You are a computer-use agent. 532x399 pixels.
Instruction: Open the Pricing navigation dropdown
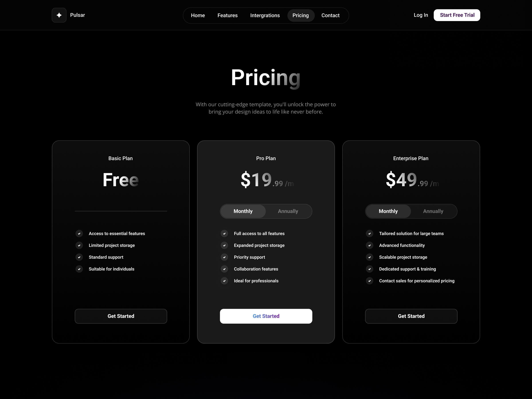(x=301, y=15)
